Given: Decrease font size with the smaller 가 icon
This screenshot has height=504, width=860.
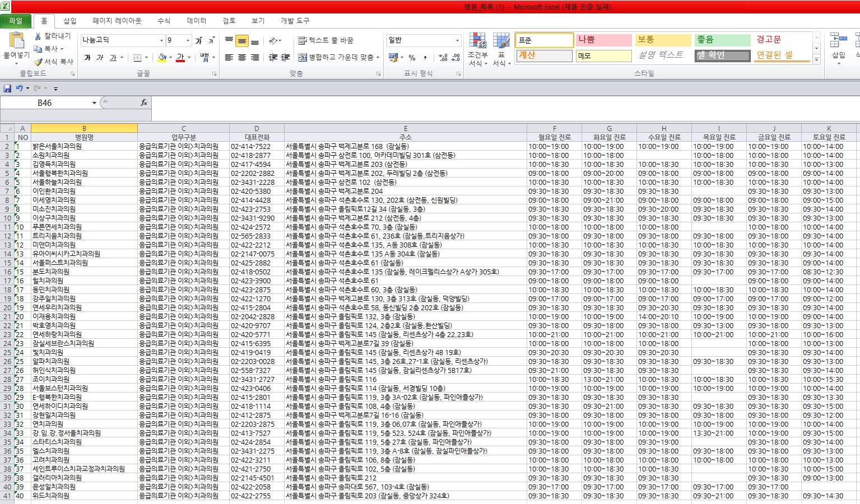Looking at the screenshot, I should [211, 40].
